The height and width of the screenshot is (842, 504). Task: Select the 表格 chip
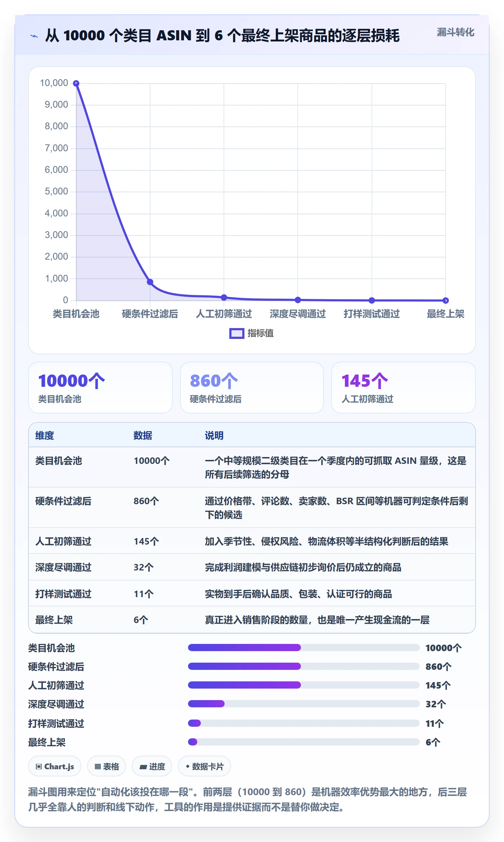click(107, 766)
